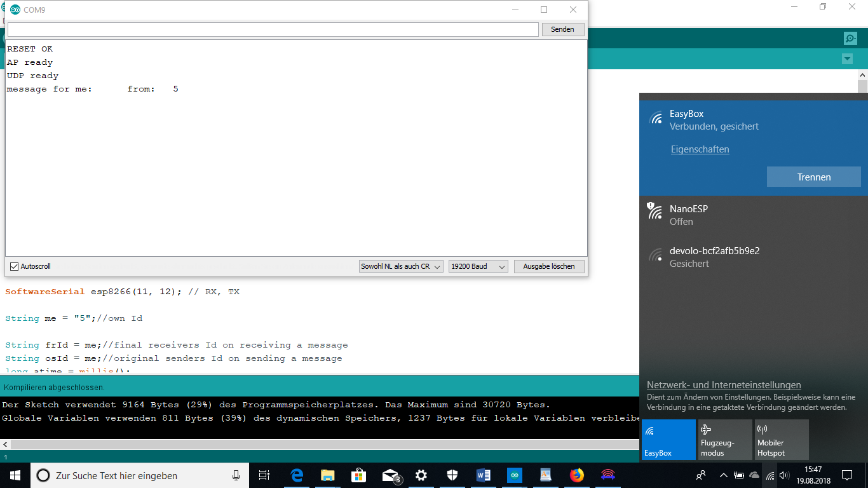Open Netzwerk- und Interneteinstellungen link
Image resolution: width=868 pixels, height=488 pixels.
pos(724,385)
